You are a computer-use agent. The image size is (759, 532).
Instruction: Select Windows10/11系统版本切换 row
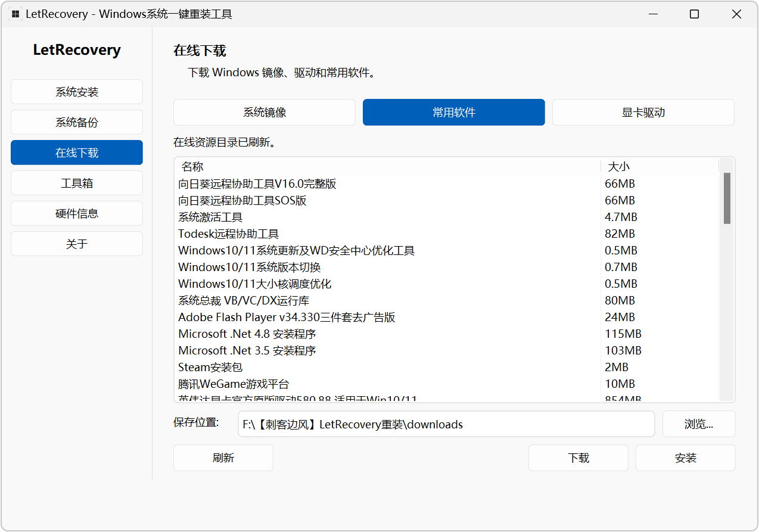click(447, 267)
